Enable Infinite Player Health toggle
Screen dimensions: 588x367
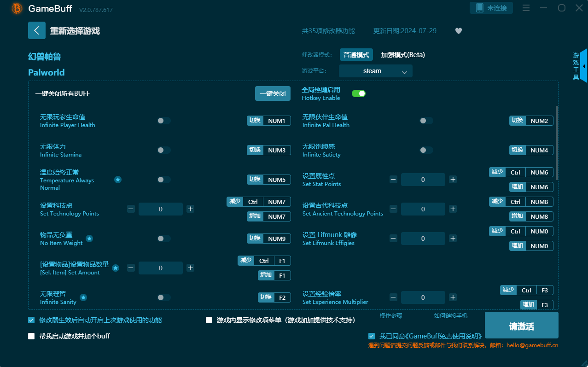(x=164, y=121)
